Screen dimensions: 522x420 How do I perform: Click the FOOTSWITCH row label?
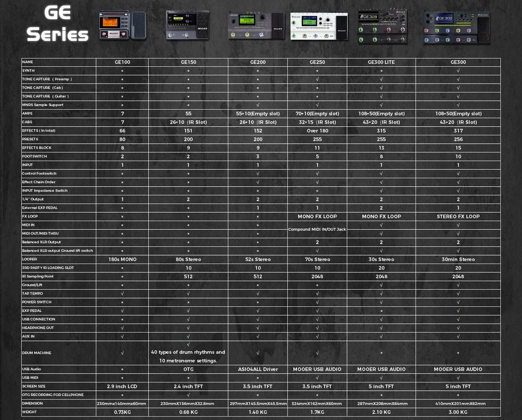click(x=35, y=156)
